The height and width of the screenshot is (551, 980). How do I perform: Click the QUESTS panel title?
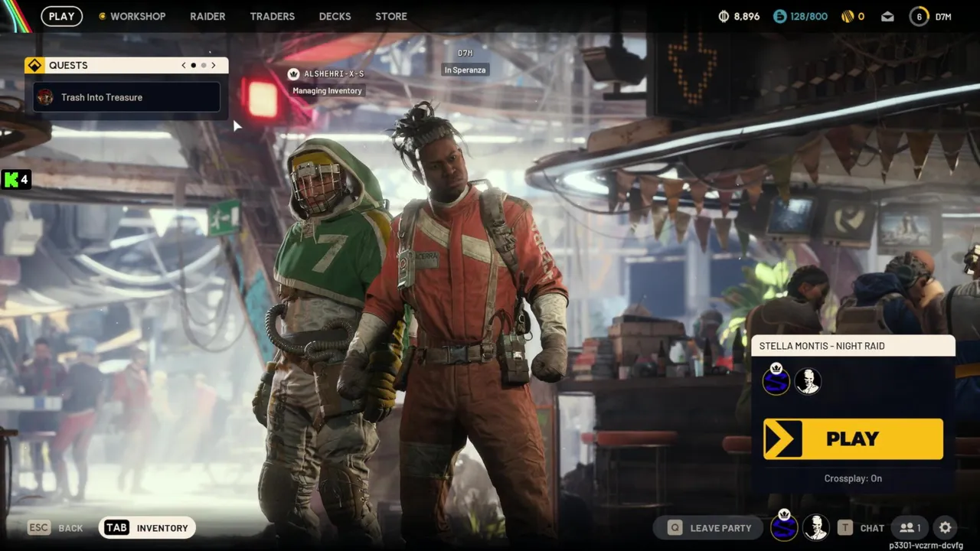coord(68,65)
